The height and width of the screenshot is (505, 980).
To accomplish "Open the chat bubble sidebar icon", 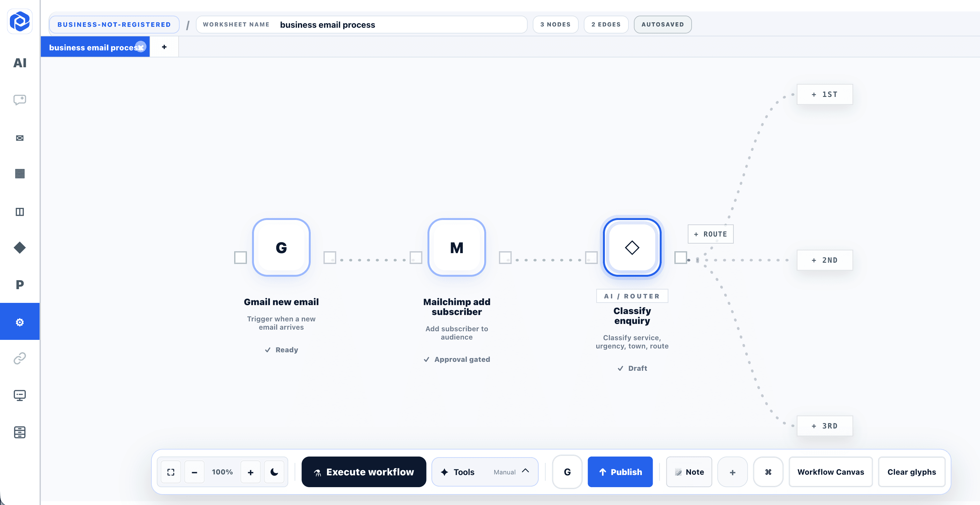I will [20, 100].
